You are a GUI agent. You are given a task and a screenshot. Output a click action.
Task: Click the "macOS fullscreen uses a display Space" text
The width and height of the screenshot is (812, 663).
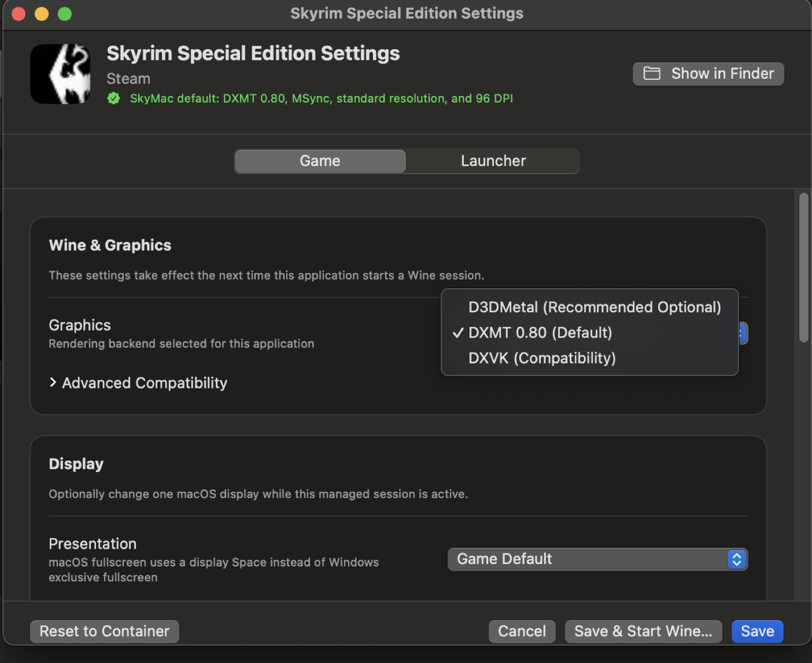click(214, 570)
